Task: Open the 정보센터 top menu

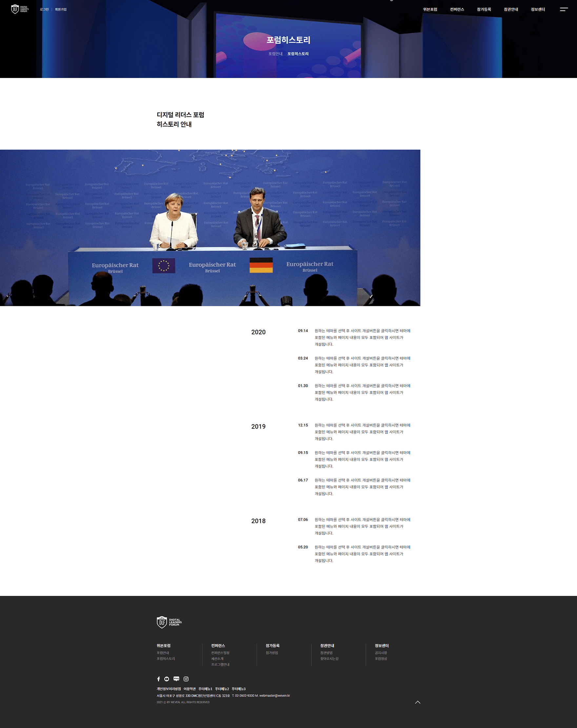Action: click(x=538, y=10)
